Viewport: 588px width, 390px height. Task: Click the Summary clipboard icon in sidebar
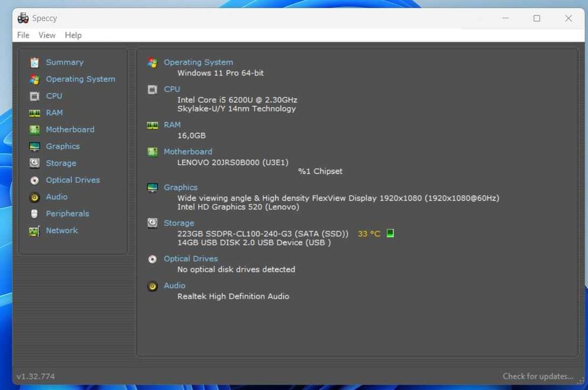pos(35,63)
